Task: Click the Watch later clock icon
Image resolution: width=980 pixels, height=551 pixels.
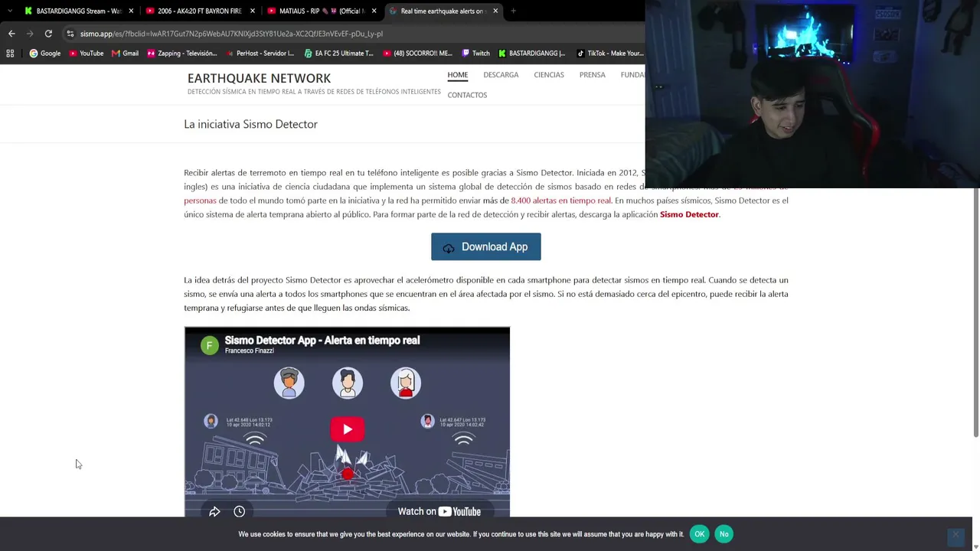Action: pyautogui.click(x=239, y=511)
